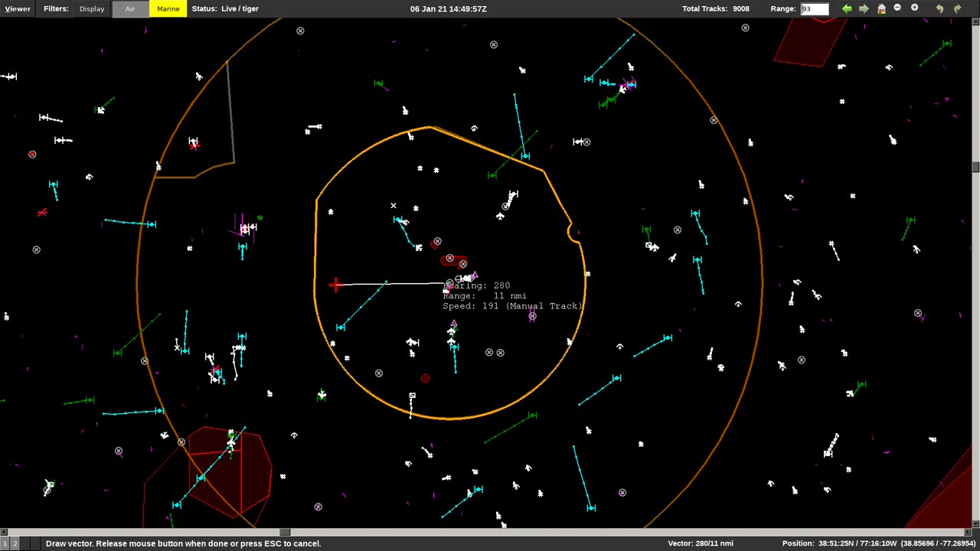The height and width of the screenshot is (551, 980).
Task: Zoom in using the plus icon
Action: point(914,8)
